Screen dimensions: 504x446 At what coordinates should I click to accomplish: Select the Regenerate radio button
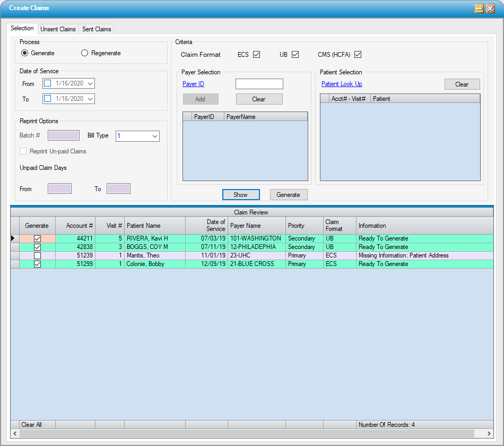click(85, 53)
